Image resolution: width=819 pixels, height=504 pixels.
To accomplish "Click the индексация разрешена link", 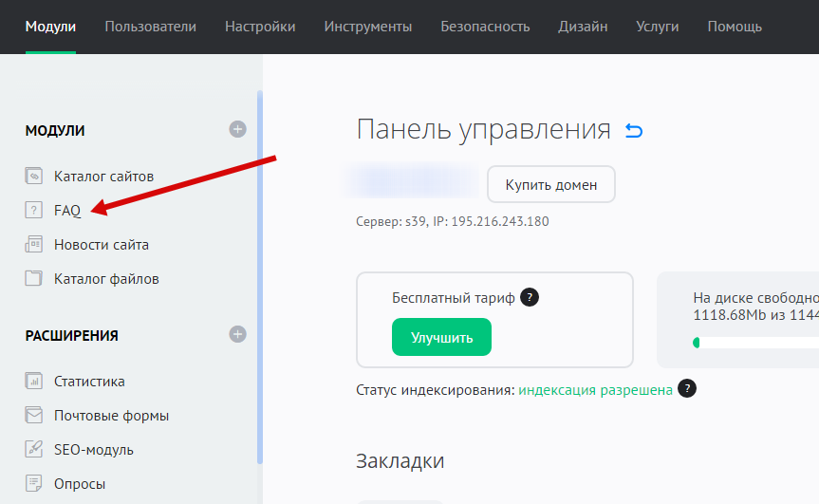I will tap(595, 390).
